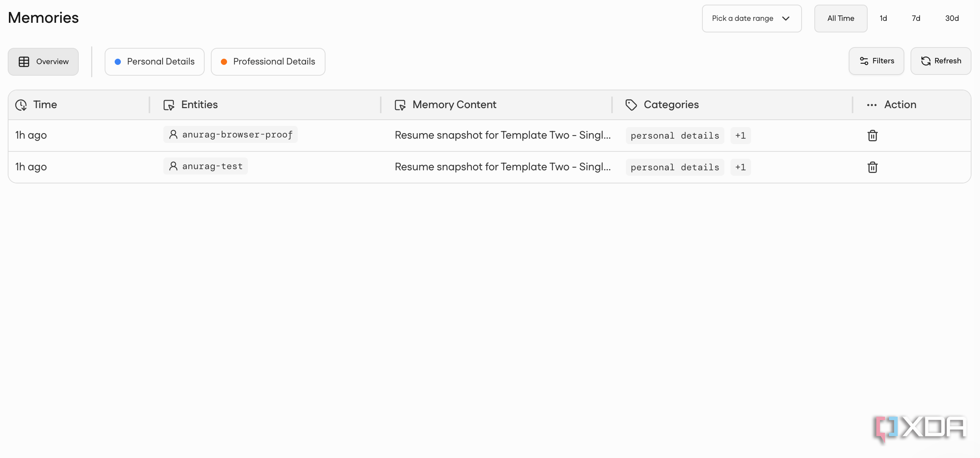Open the anurag-browser-proof memory content row
The height and width of the screenshot is (458, 980).
click(489, 136)
